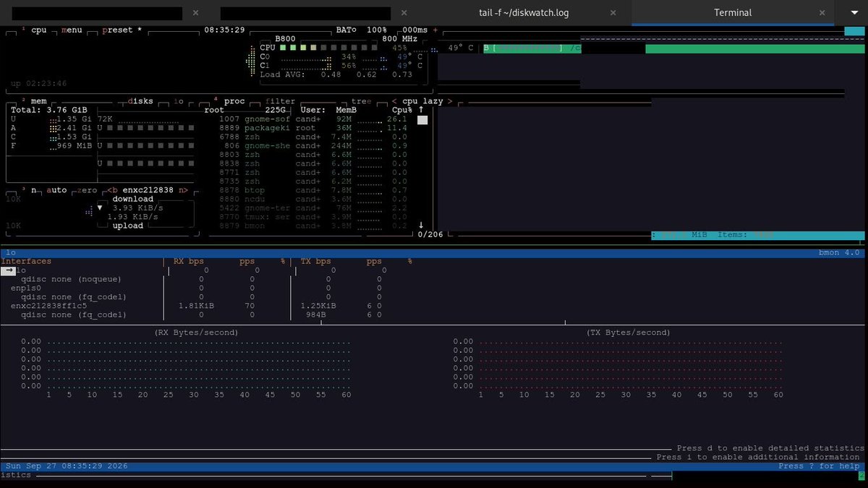Select the lo interface in bmon
Screen dimensions: 868x488
click(21, 270)
